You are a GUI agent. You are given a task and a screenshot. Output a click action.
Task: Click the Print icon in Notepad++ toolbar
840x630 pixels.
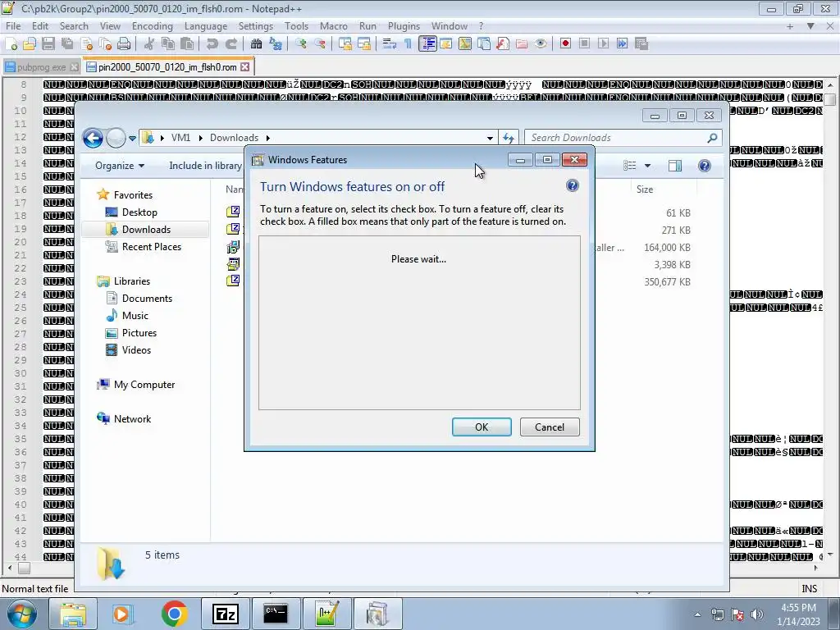(x=124, y=44)
